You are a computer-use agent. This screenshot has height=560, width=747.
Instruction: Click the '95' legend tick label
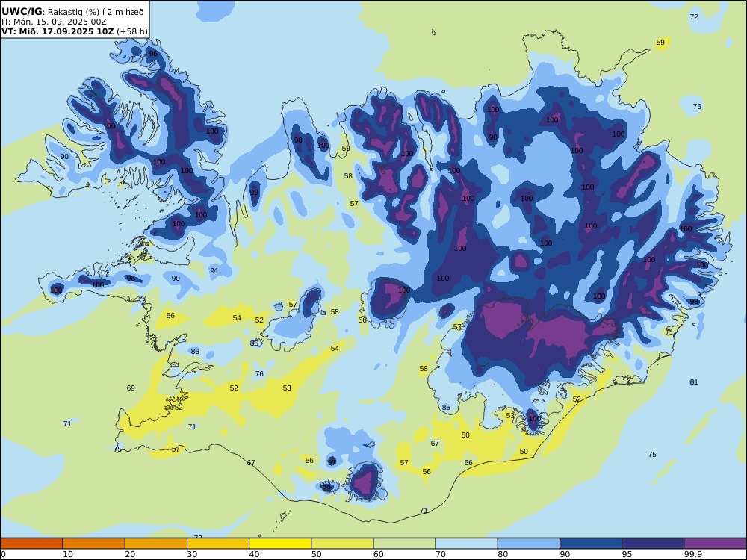pos(627,554)
